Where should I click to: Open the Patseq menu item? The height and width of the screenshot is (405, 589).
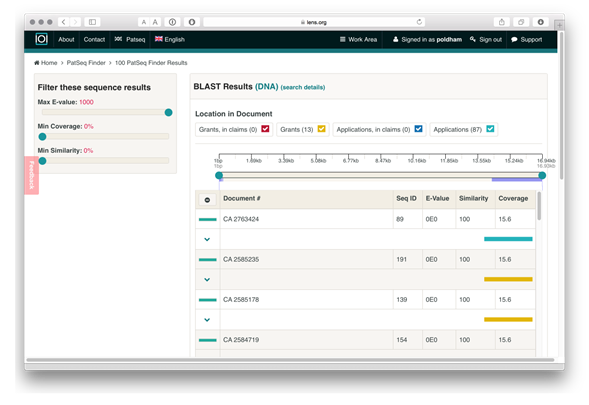point(130,39)
